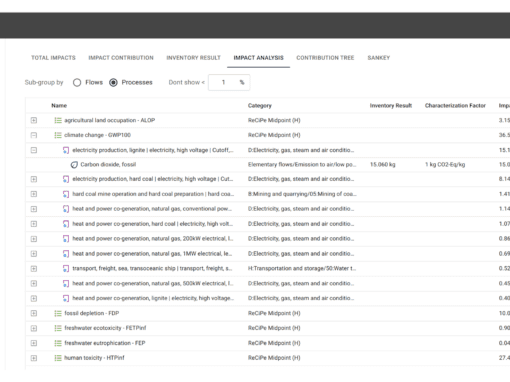This screenshot has width=510, height=382.
Task: Click conventional power co-generation process icon
Action: 66,209
